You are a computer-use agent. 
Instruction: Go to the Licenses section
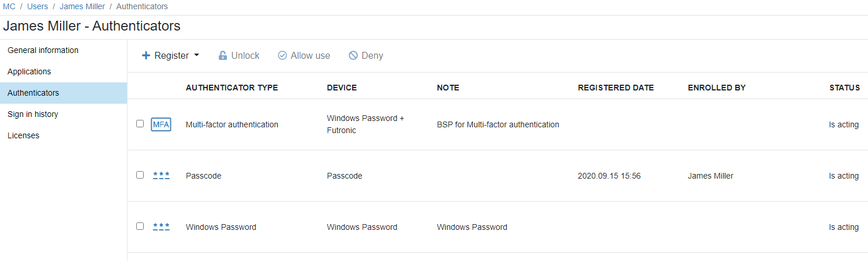click(x=23, y=135)
